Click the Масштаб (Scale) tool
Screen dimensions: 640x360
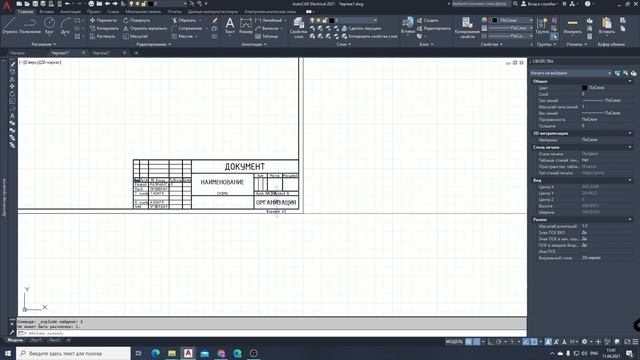pyautogui.click(x=135, y=36)
